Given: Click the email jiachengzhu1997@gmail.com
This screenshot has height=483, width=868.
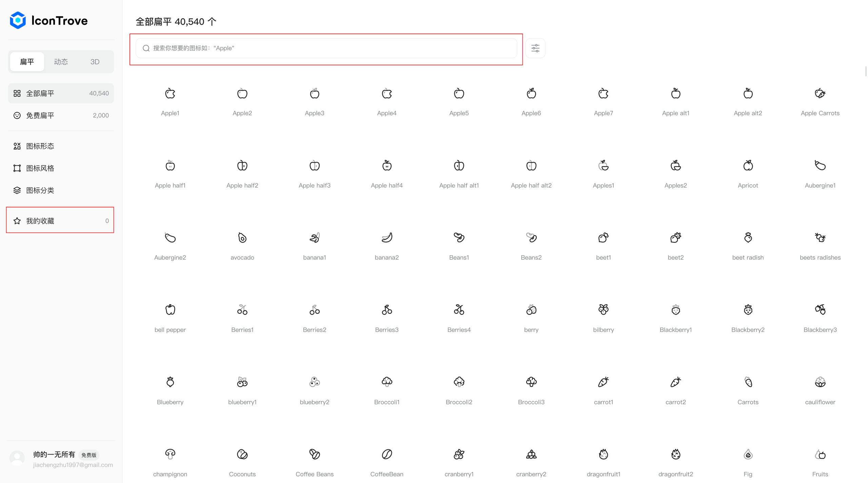Looking at the screenshot, I should pyautogui.click(x=73, y=465).
